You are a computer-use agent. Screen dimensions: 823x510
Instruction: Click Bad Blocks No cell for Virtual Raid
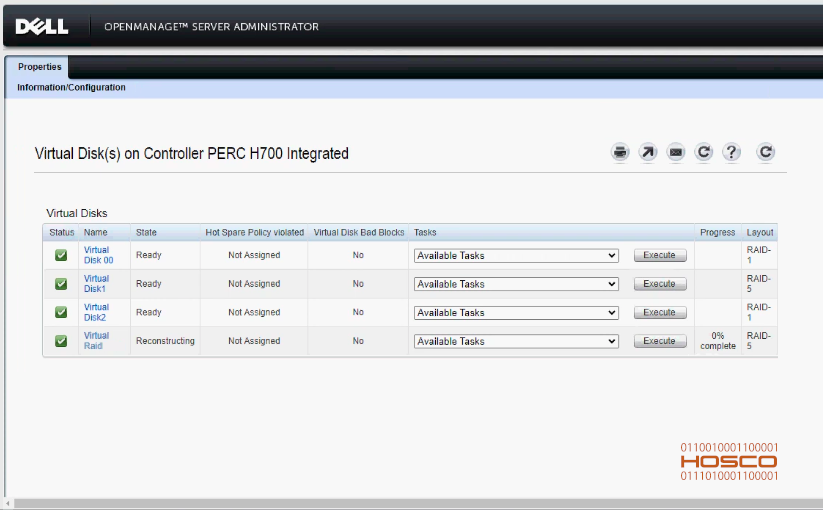coord(358,341)
